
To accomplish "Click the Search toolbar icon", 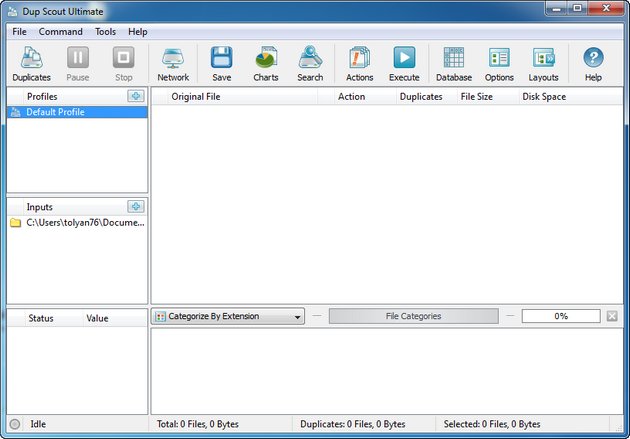I will [x=310, y=63].
